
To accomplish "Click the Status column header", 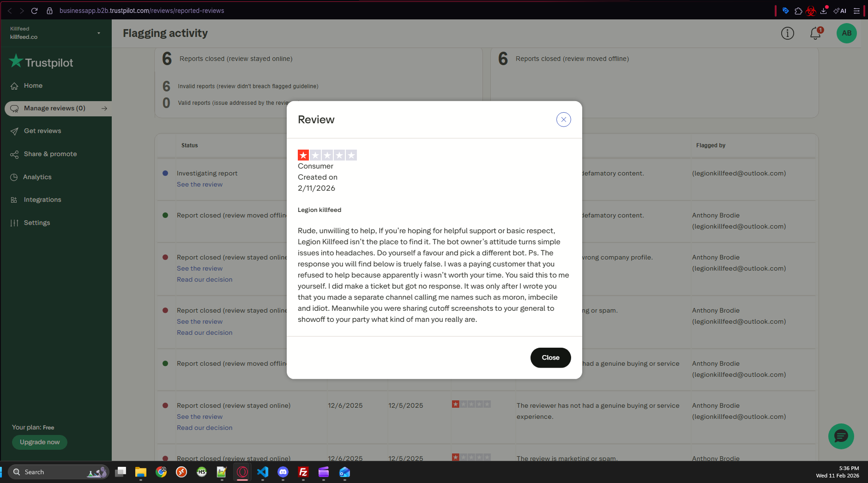I will pos(189,145).
